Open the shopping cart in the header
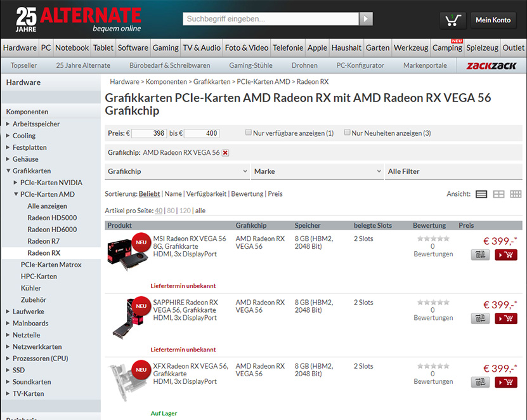The image size is (527, 420). [453, 20]
